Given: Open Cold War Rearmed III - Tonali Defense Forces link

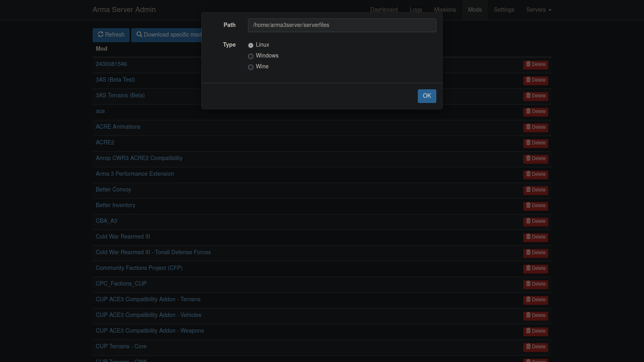Looking at the screenshot, I should (153, 252).
